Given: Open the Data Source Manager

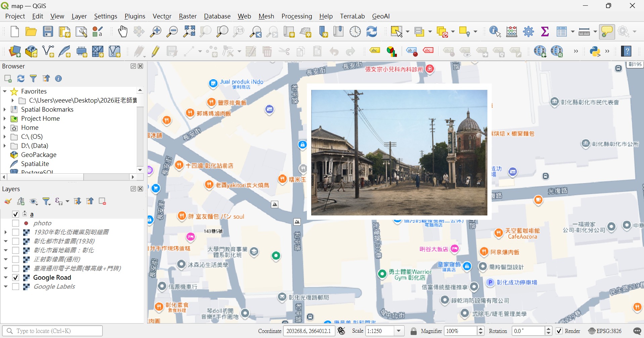Looking at the screenshot, I should tap(15, 51).
